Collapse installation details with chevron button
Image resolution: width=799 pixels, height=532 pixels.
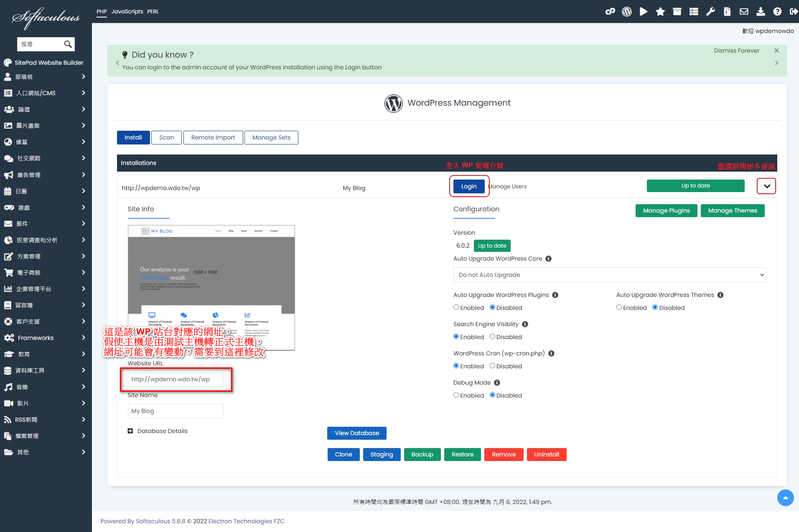766,186
